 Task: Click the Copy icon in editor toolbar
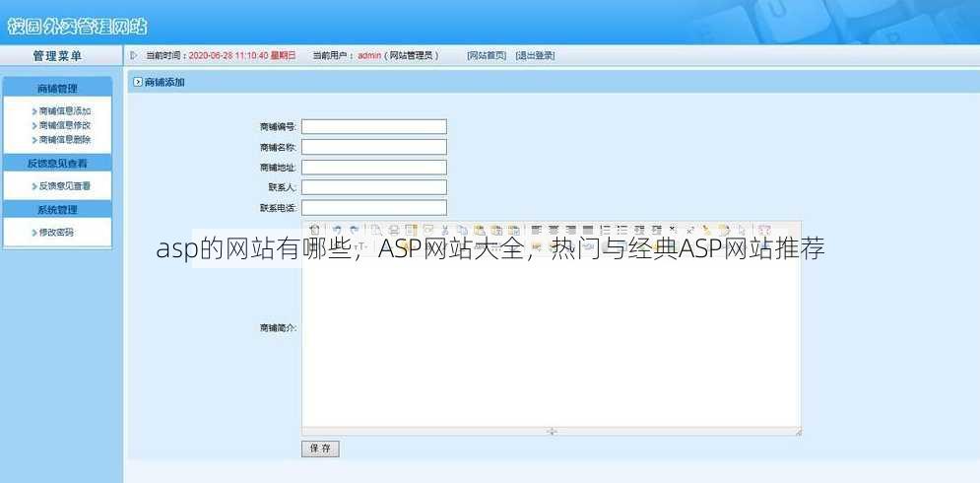coord(462,231)
